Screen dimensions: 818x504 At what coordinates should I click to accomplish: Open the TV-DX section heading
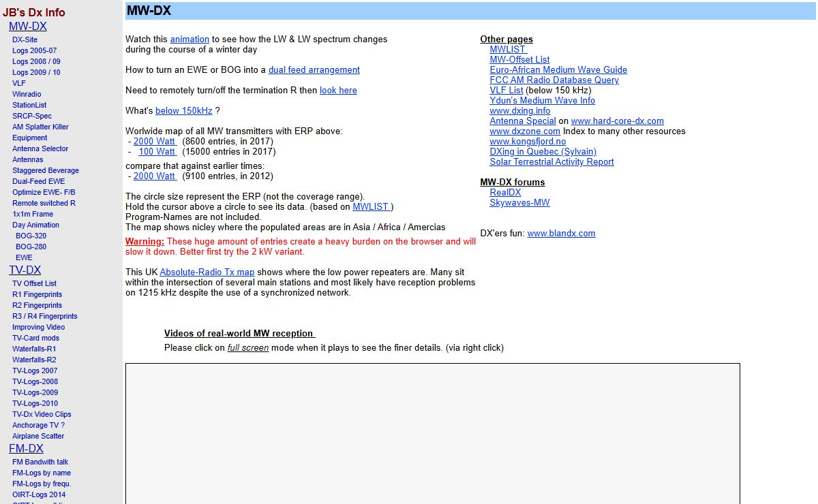coord(25,270)
